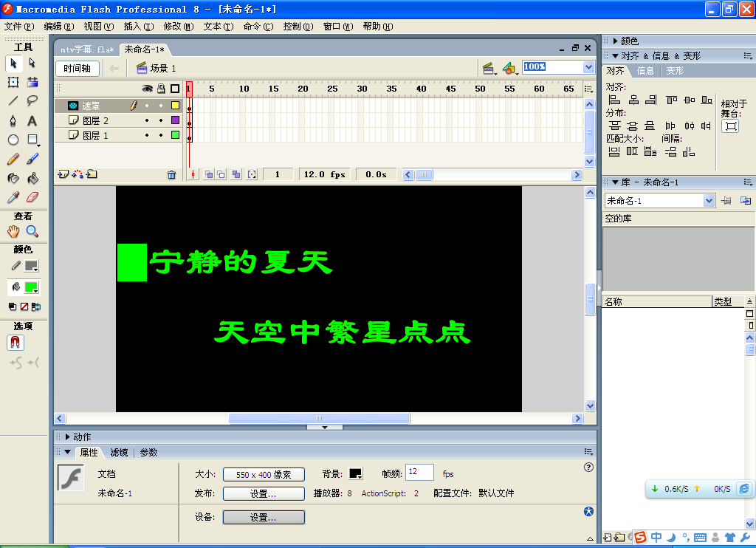The width and height of the screenshot is (756, 548).
Task: Click the Delete Layer trash icon
Action: pyautogui.click(x=172, y=174)
